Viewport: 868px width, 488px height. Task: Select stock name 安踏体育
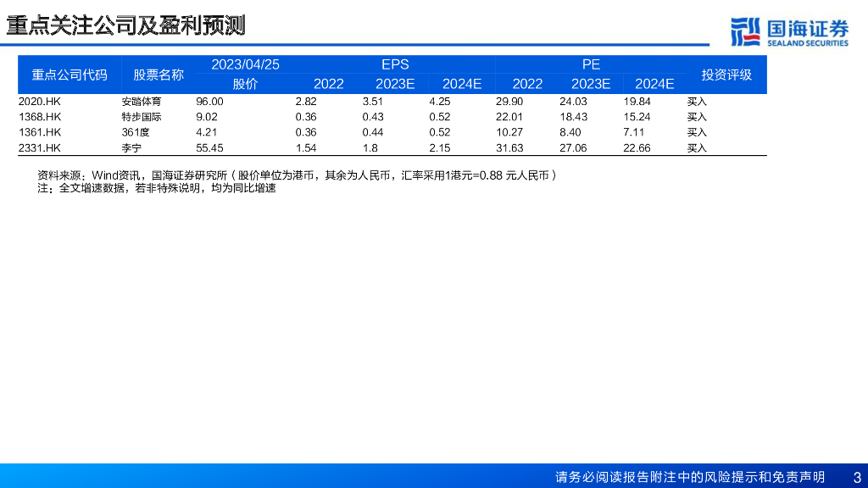click(x=142, y=102)
